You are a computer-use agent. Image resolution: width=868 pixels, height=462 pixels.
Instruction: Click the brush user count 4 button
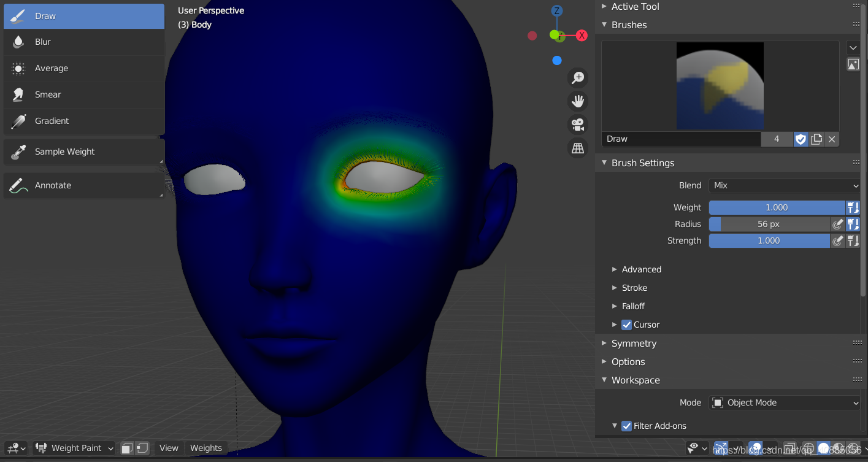click(x=777, y=139)
